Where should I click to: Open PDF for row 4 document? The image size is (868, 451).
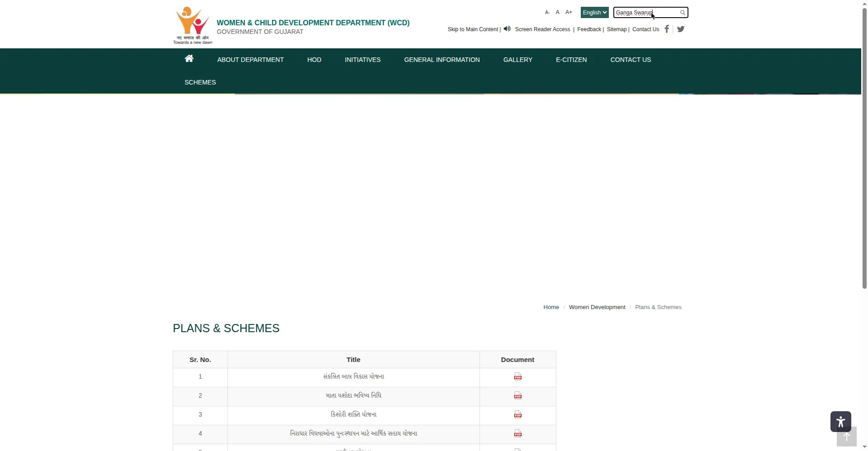tap(518, 434)
